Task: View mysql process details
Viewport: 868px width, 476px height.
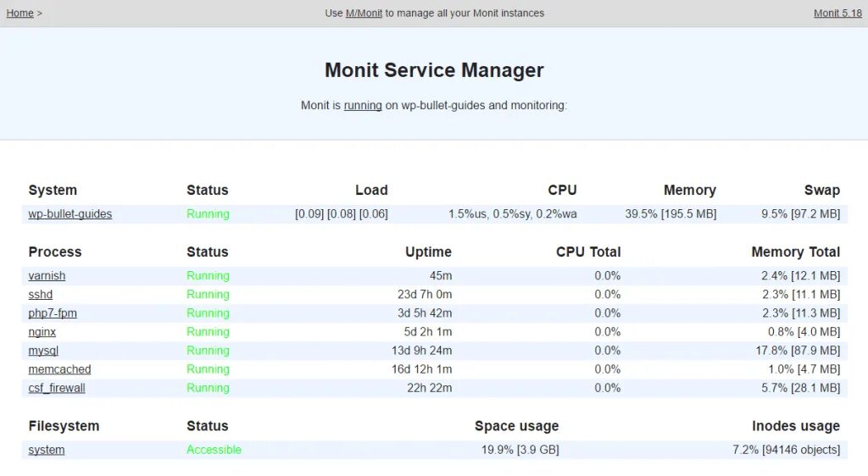Action: point(43,351)
